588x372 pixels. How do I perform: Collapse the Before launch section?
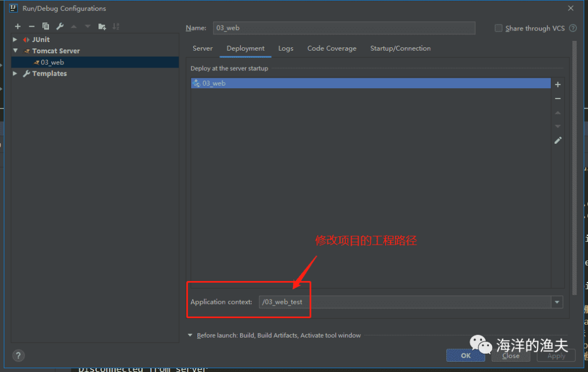[x=190, y=336]
